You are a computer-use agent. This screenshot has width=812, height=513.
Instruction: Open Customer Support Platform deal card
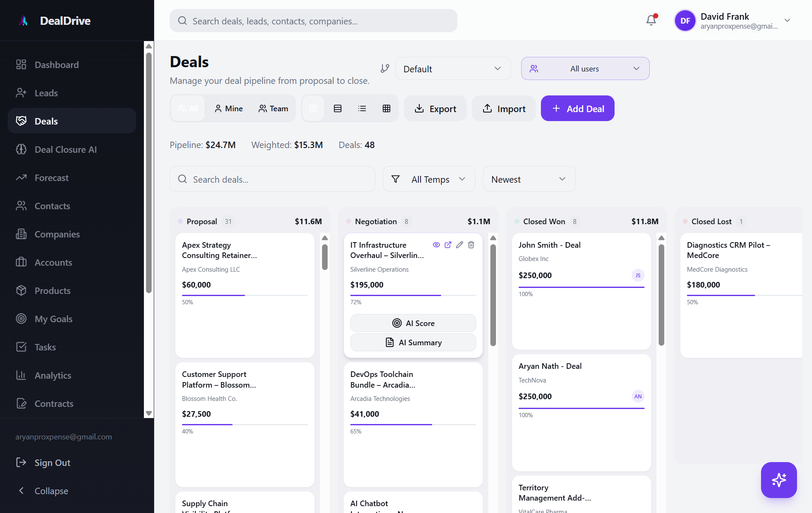245,424
